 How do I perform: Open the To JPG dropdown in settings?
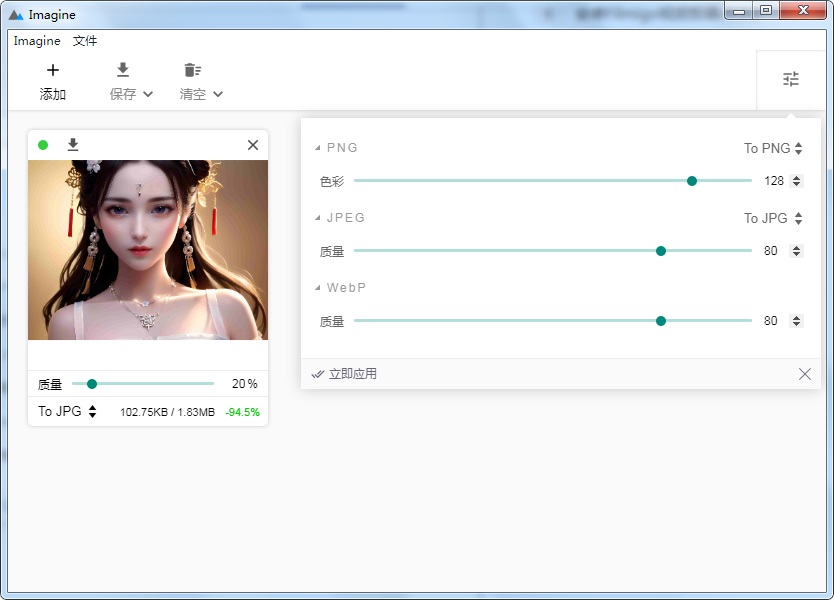(x=773, y=218)
